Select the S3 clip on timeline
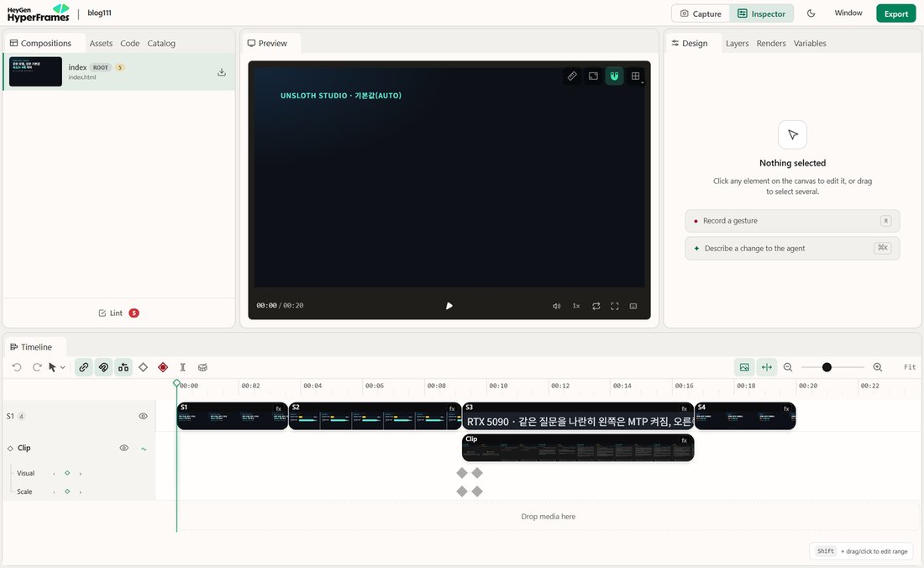Image resolution: width=924 pixels, height=568 pixels. point(578,416)
